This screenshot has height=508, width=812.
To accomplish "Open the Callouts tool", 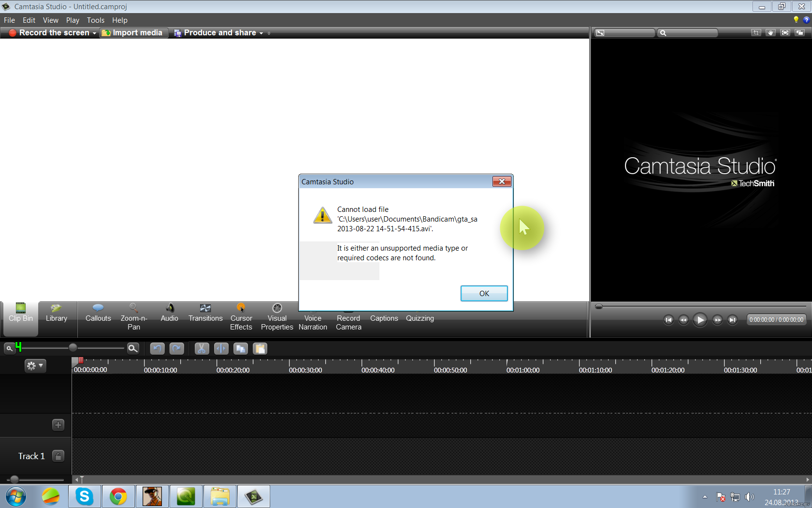I will click(98, 313).
